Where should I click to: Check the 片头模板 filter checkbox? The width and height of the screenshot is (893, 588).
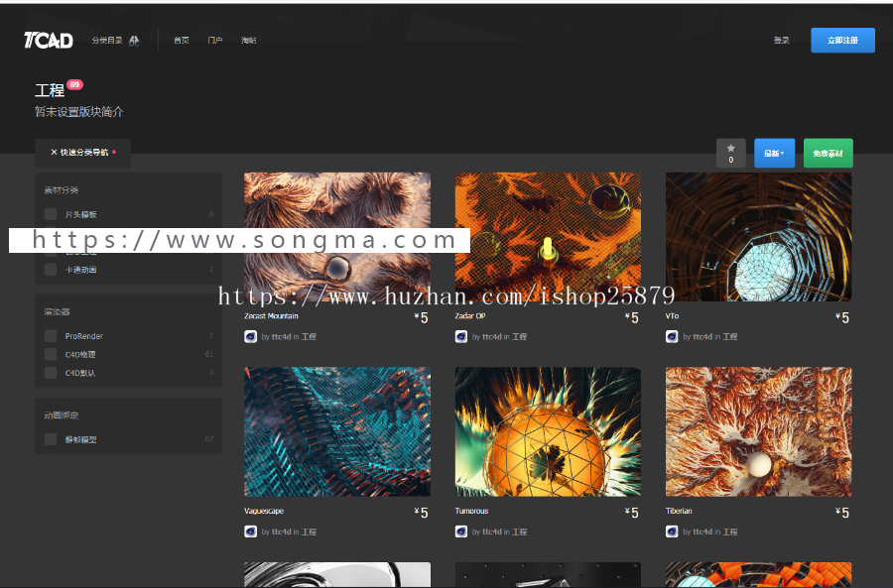(x=51, y=214)
